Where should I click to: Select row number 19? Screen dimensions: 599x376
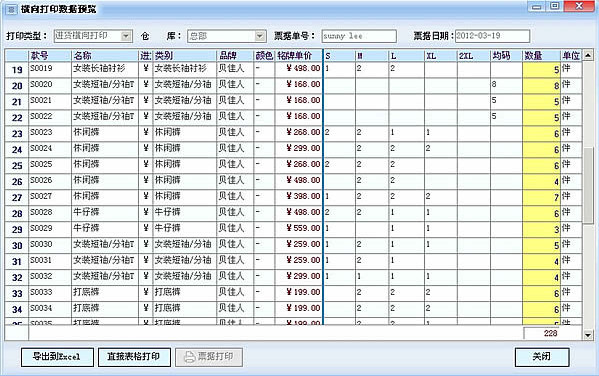point(17,70)
